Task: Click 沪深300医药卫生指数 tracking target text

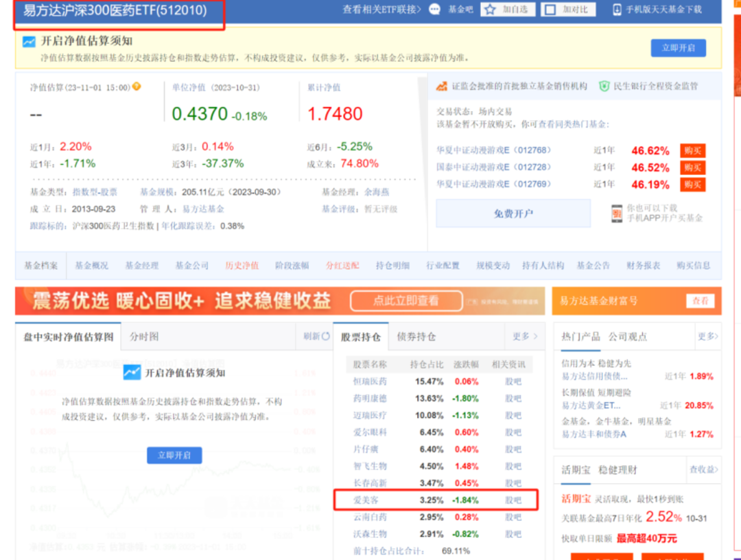Action: pos(113,226)
